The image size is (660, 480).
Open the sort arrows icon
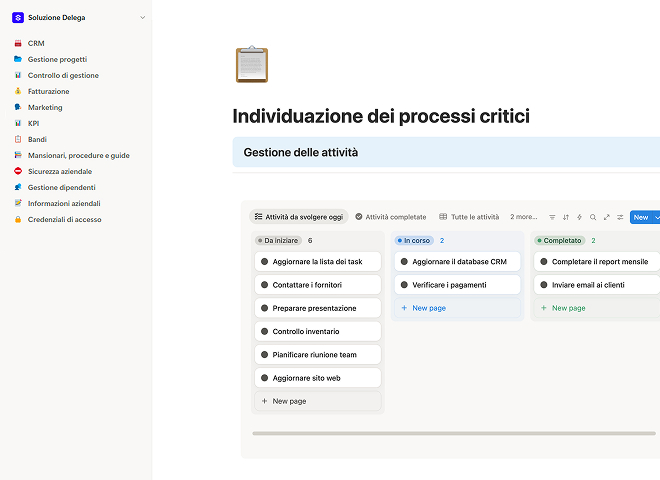[566, 217]
